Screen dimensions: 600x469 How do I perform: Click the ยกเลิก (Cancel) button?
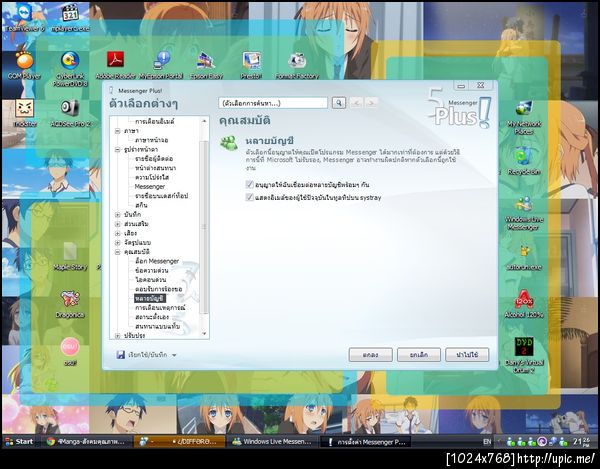tap(419, 355)
